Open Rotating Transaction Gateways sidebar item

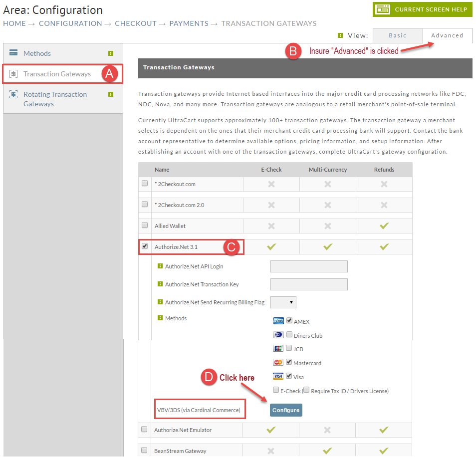click(63, 99)
